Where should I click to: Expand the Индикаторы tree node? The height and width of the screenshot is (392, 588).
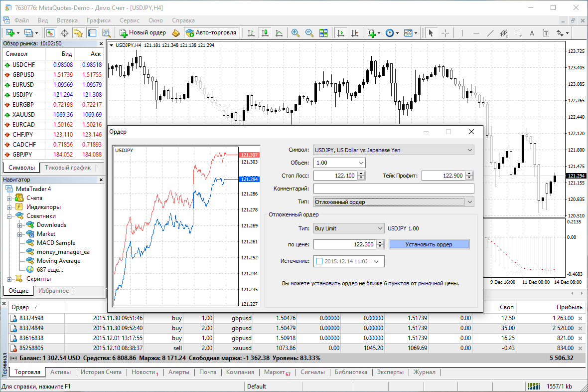[x=9, y=207]
